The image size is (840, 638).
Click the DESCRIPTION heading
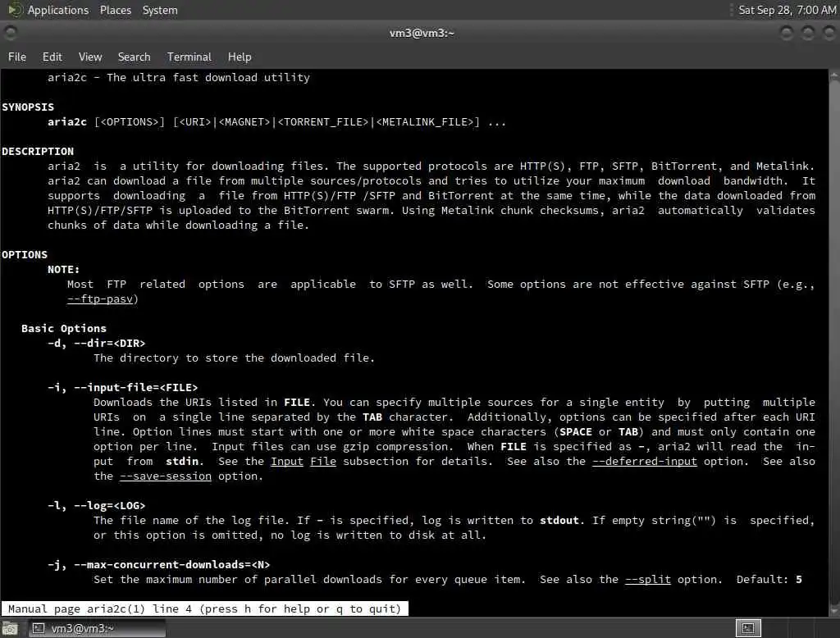tap(38, 152)
